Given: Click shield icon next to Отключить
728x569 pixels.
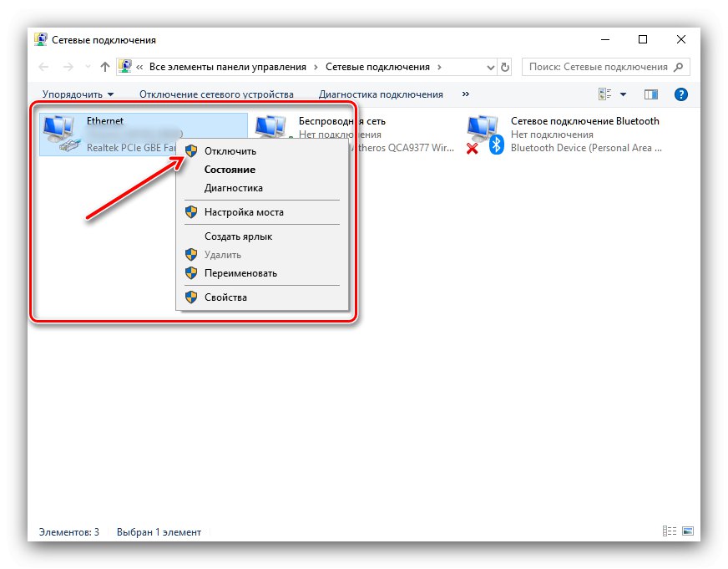Looking at the screenshot, I should coord(191,151).
